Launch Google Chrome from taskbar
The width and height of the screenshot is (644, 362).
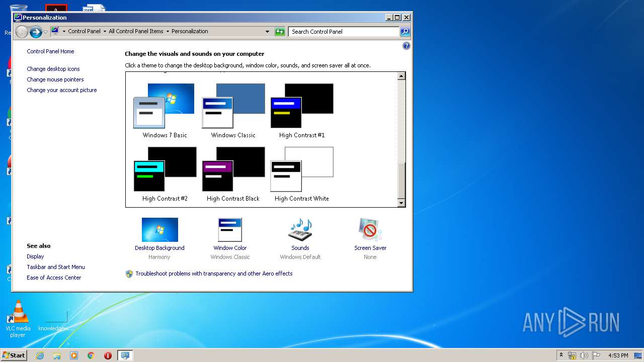pyautogui.click(x=91, y=355)
